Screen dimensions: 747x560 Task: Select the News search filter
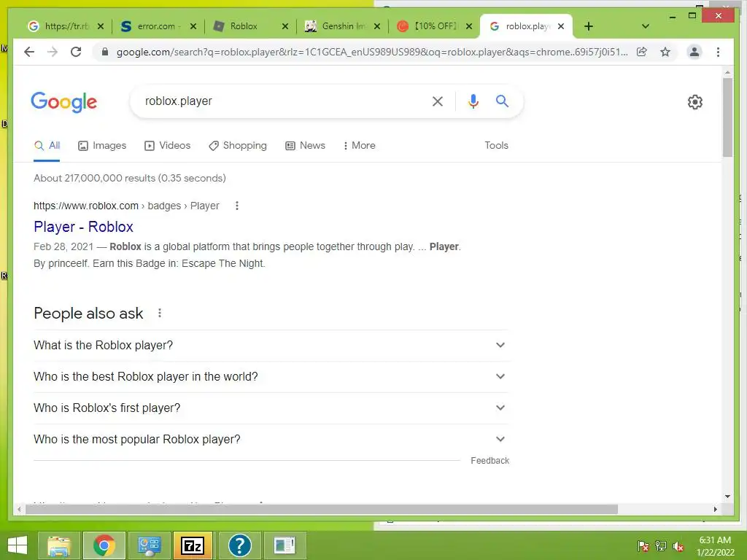(x=305, y=146)
